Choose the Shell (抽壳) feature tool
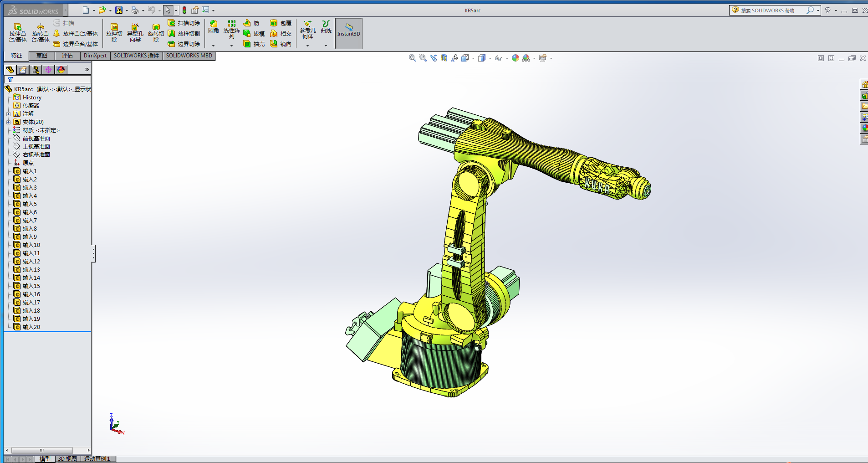Screen dimensions: 868x463 [254, 44]
